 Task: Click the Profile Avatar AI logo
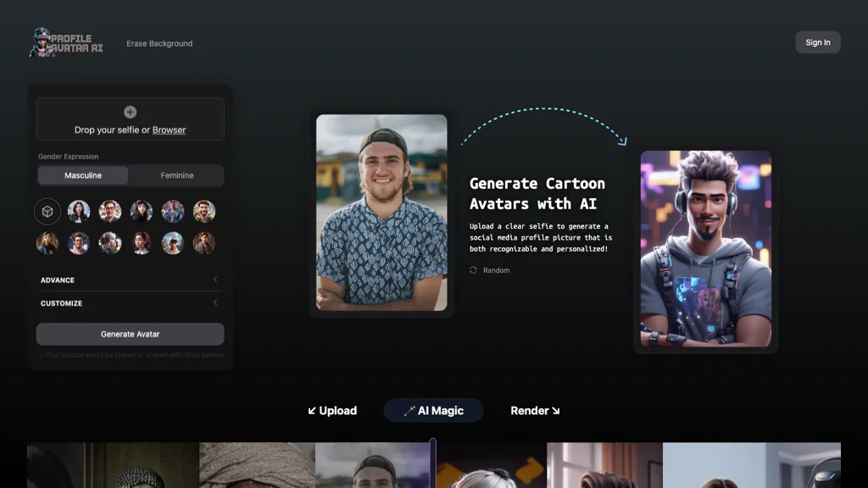click(x=66, y=42)
